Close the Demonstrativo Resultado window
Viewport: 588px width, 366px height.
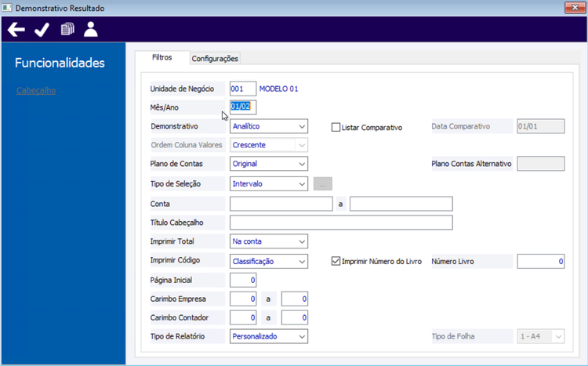tap(575, 8)
